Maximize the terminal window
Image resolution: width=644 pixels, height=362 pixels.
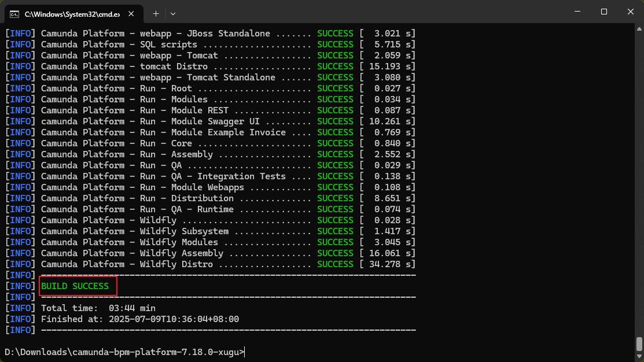click(603, 12)
